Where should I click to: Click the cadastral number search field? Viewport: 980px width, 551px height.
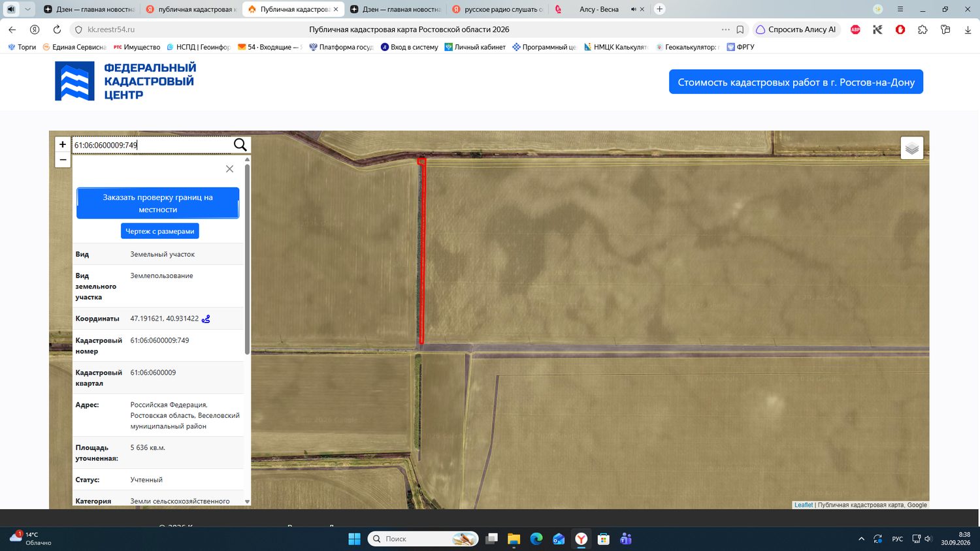click(152, 145)
